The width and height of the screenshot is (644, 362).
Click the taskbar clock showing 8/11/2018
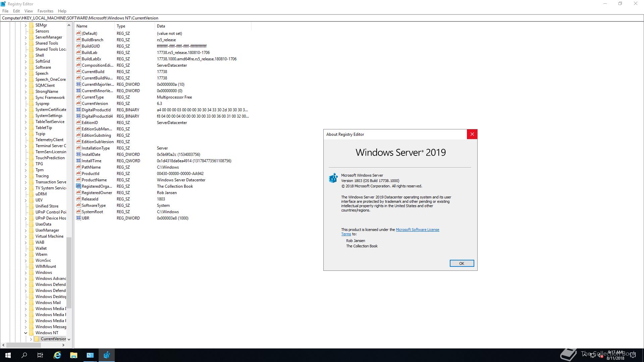pyautogui.click(x=615, y=355)
